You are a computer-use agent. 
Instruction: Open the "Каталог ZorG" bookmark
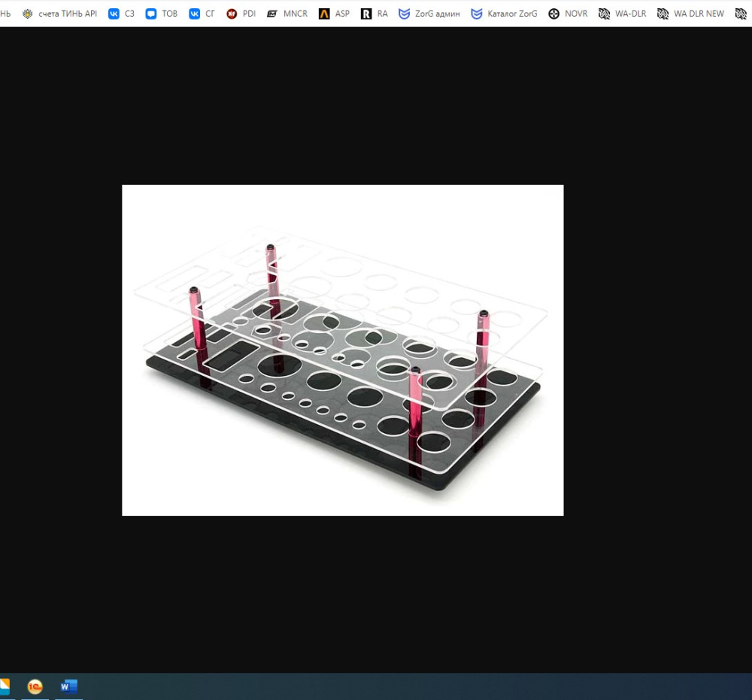click(x=504, y=14)
